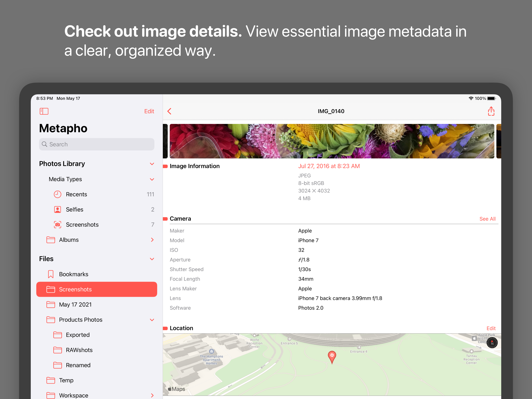Tap the compass icon on the map

(492, 343)
